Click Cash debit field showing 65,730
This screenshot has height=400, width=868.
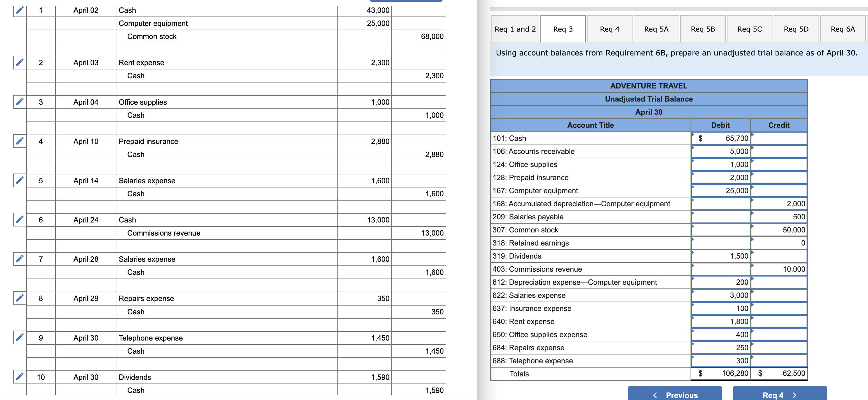[721, 138]
